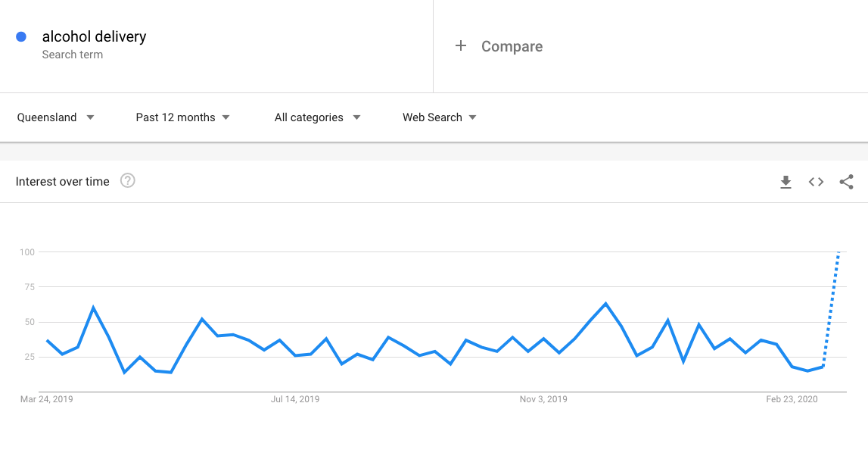Click the plus icon beside Compare

point(461,46)
